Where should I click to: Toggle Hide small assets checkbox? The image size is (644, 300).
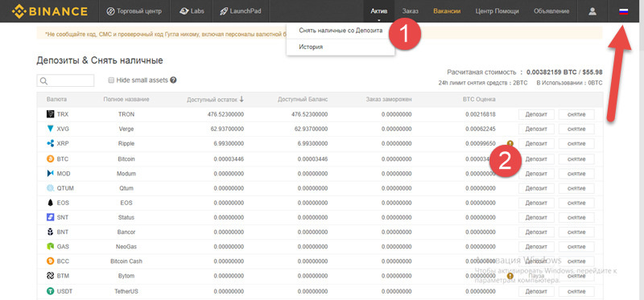pos(111,80)
